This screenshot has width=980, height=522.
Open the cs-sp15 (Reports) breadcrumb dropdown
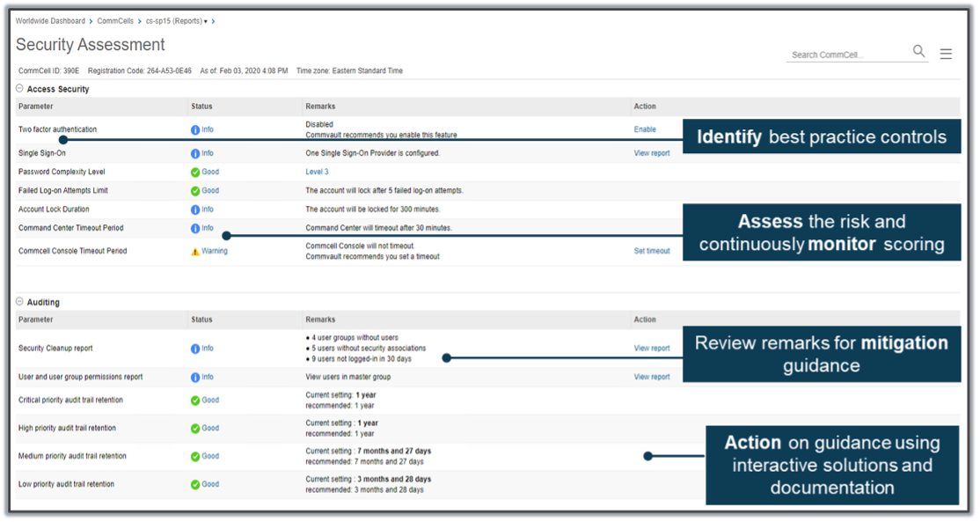(x=177, y=20)
